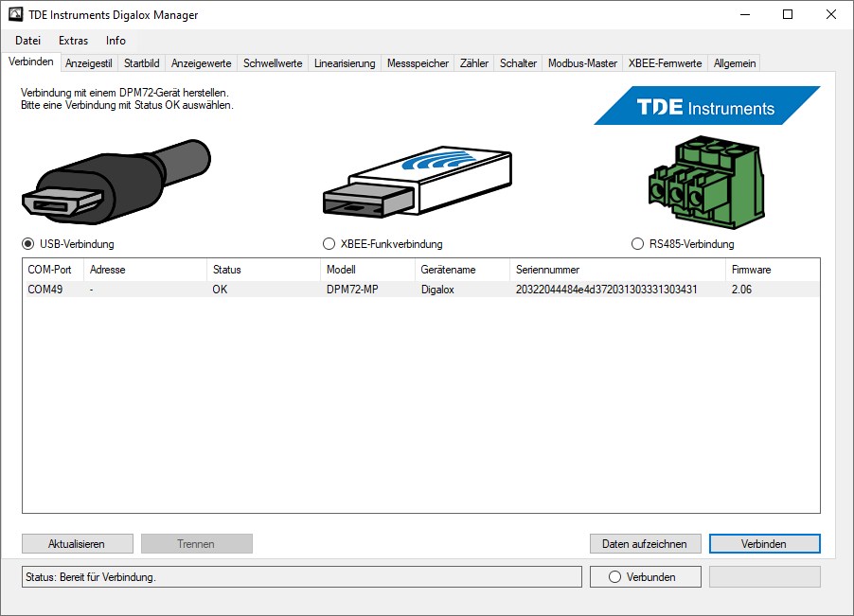854x616 pixels.
Task: Show the Schalter tab
Action: (518, 63)
